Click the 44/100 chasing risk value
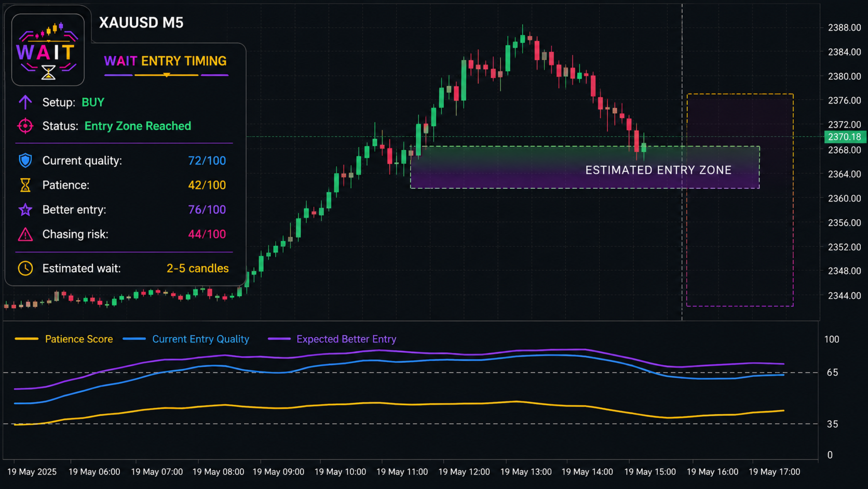 click(x=207, y=234)
